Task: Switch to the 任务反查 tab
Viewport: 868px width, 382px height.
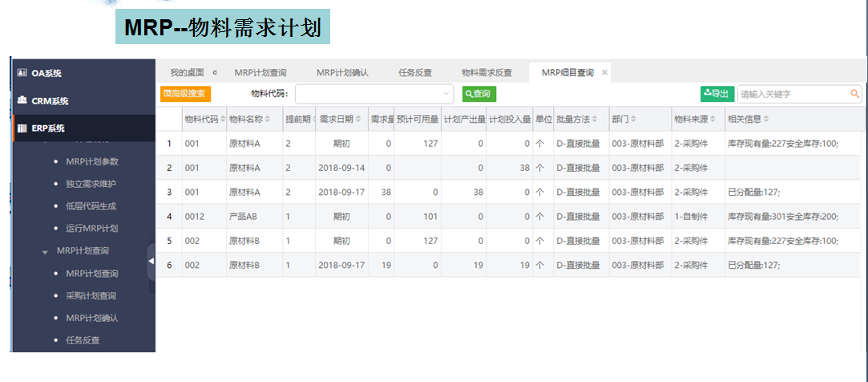Action: click(x=415, y=72)
